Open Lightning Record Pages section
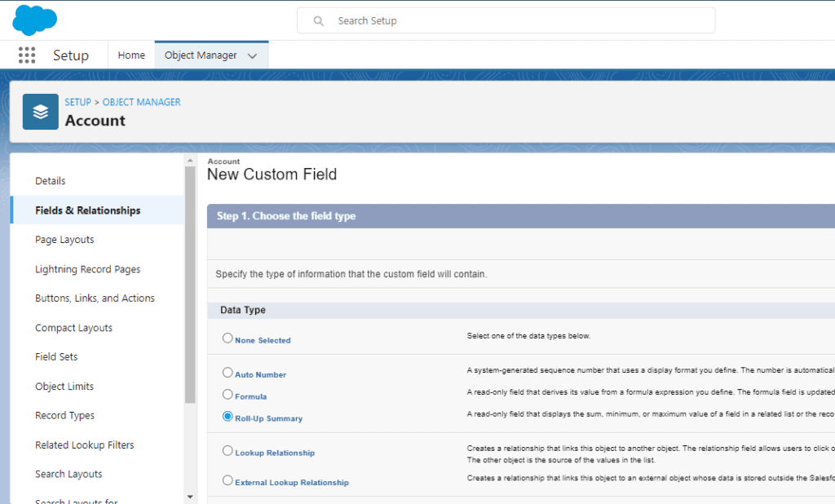Screen dimensions: 835x504 88,269
